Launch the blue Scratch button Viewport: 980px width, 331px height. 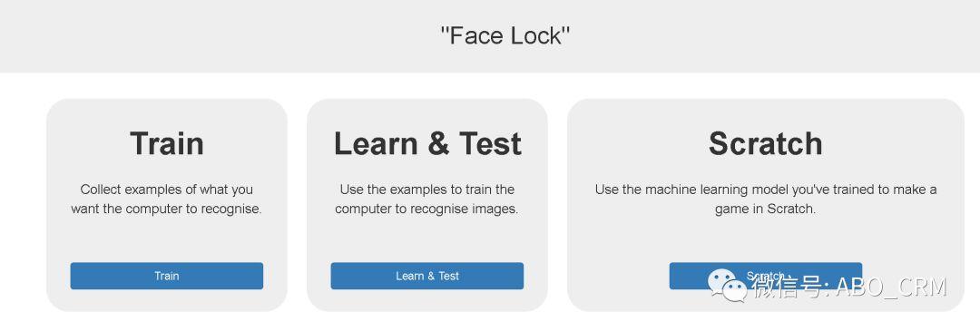(x=766, y=276)
